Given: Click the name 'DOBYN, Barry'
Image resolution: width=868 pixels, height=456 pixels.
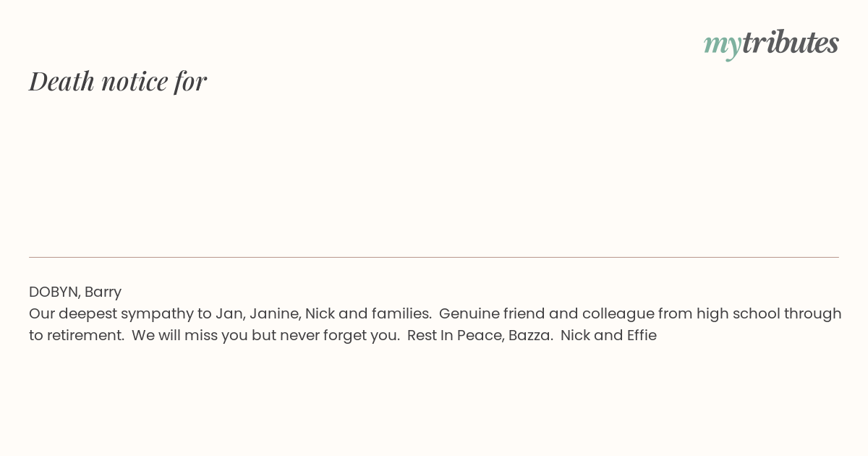Looking at the screenshot, I should pyautogui.click(x=75, y=292).
